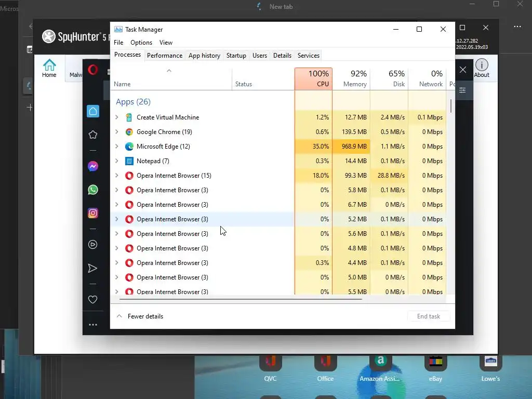
Task: Open Instagram in Opera sidebar
Action: (92, 213)
